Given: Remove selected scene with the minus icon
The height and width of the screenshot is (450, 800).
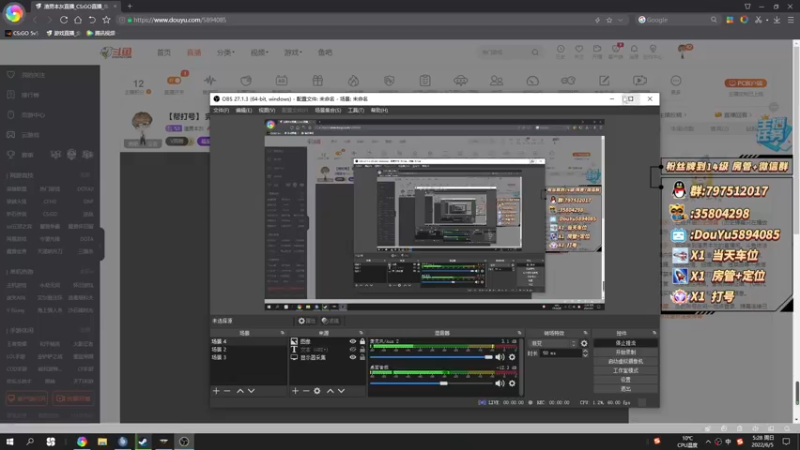Looking at the screenshot, I should point(228,391).
